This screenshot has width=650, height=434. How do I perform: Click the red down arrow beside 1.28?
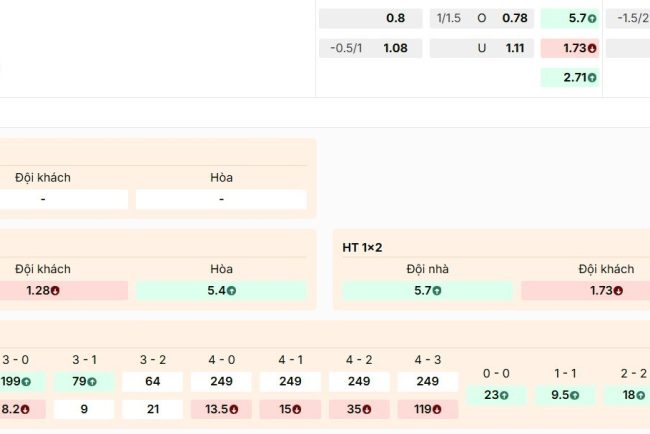pyautogui.click(x=55, y=291)
